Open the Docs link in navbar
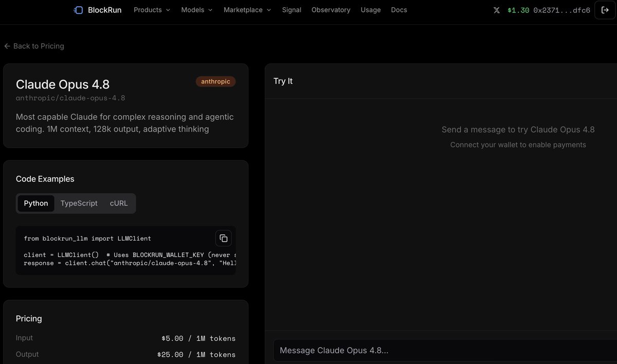 coord(399,10)
